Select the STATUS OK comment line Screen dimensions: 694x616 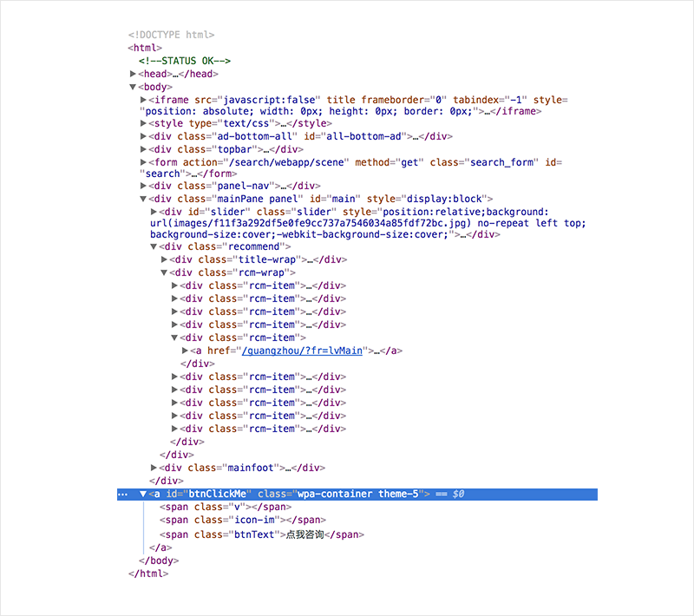(185, 61)
